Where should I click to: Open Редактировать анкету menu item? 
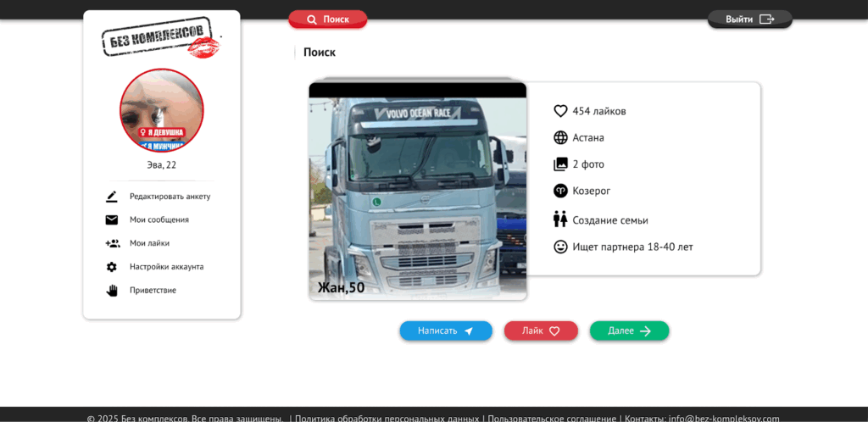click(x=170, y=197)
